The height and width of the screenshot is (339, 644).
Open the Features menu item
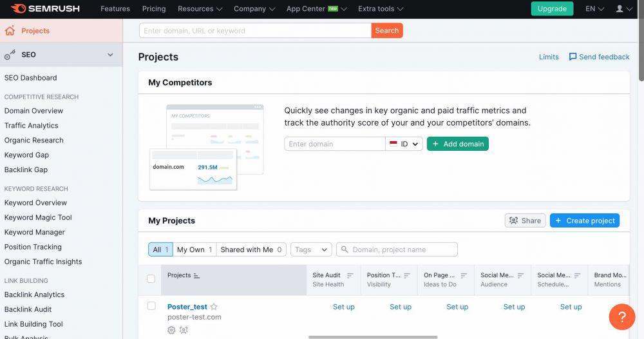(115, 8)
